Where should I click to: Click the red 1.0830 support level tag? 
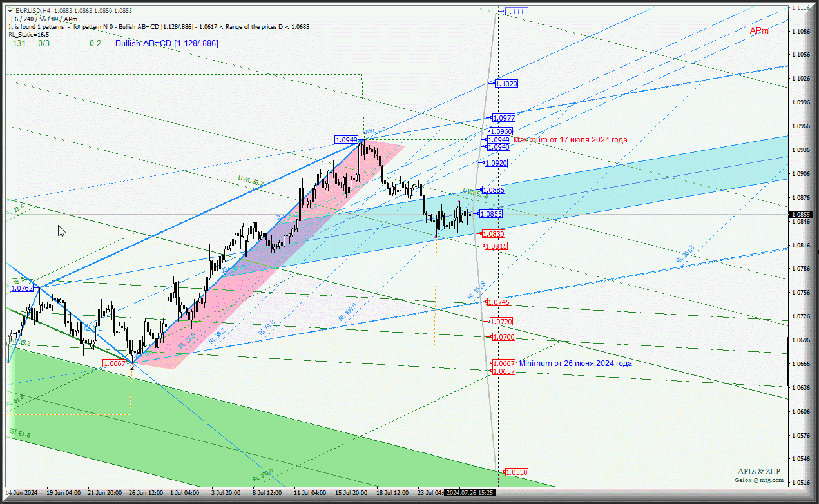(493, 234)
